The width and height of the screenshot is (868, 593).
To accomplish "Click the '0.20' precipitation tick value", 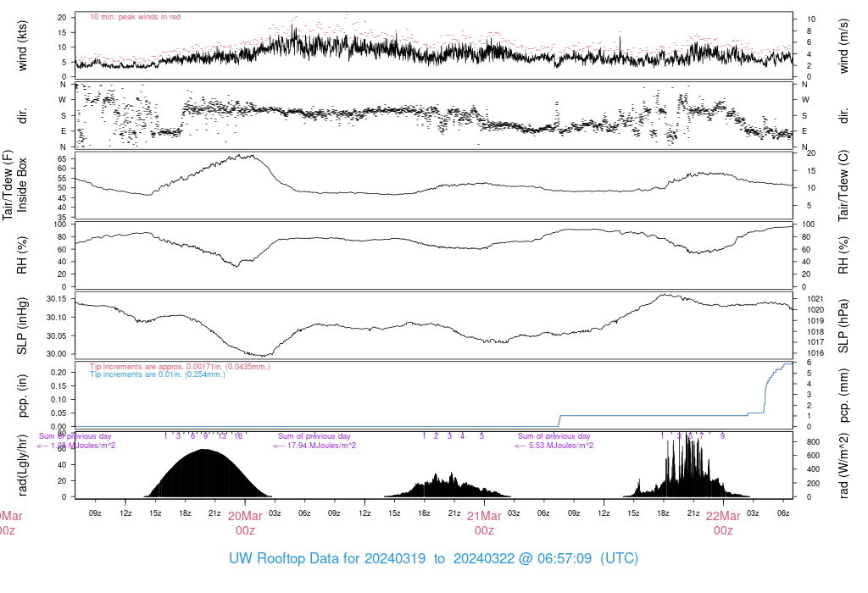I will click(58, 372).
